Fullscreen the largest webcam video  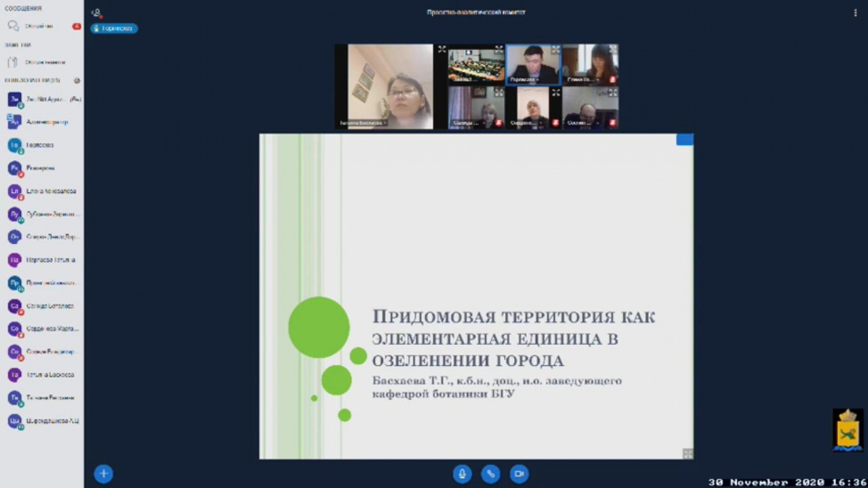click(441, 49)
